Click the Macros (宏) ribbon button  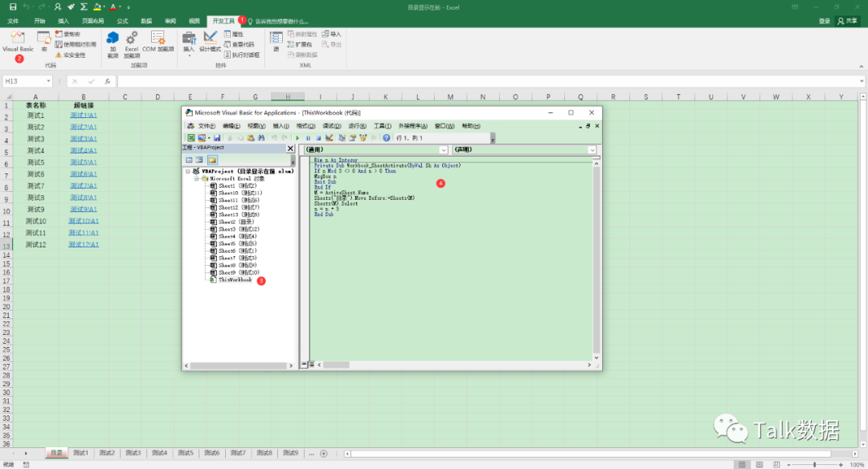pyautogui.click(x=43, y=42)
